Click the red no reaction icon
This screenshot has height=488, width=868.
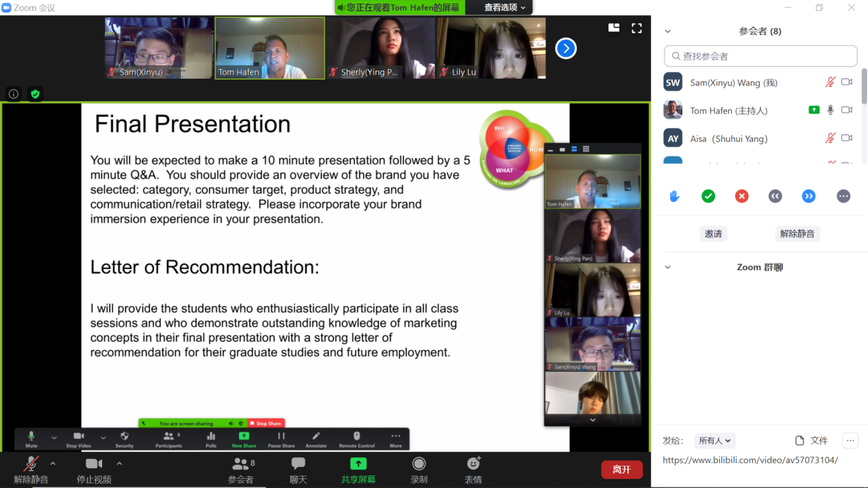742,196
